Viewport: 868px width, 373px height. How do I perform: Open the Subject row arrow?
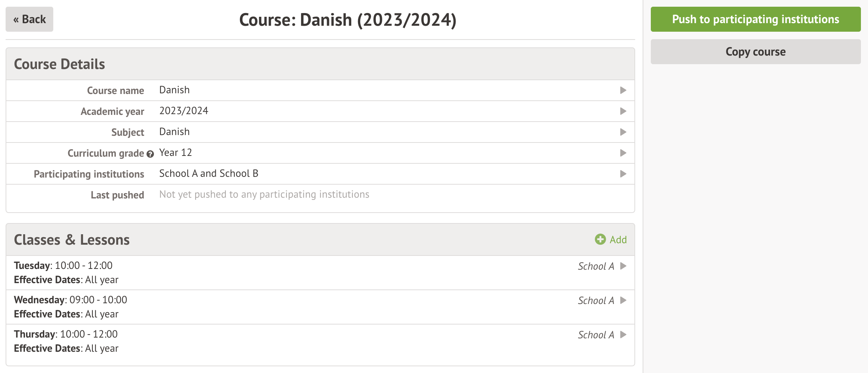click(x=623, y=132)
